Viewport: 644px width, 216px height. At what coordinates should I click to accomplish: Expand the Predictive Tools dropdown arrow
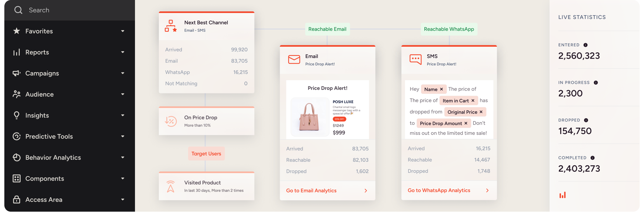pos(123,136)
